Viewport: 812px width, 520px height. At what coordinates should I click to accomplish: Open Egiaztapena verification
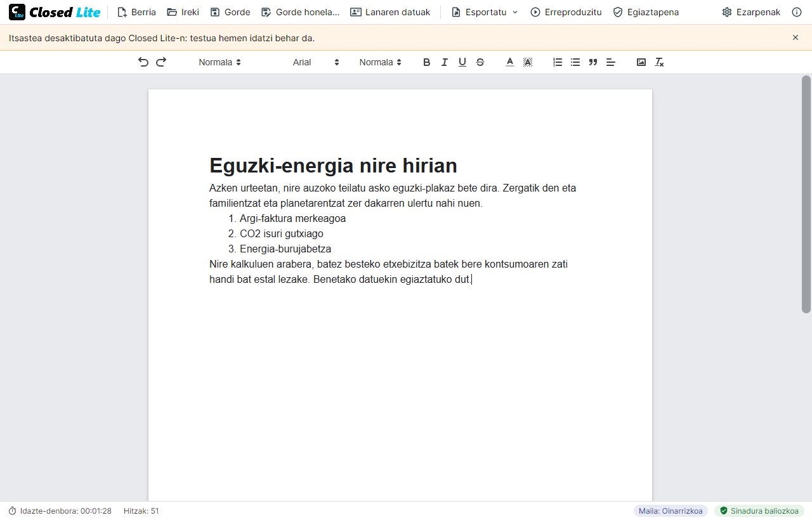tap(646, 12)
